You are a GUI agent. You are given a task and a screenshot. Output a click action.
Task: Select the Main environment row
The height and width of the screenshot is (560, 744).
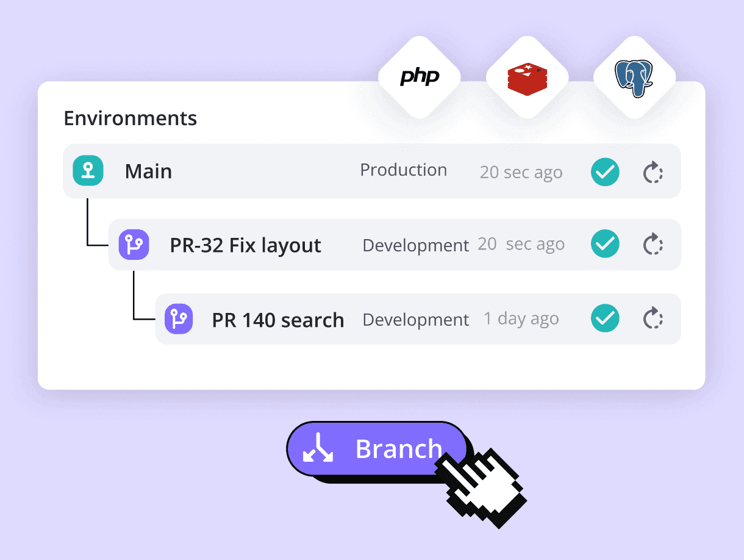click(x=148, y=171)
